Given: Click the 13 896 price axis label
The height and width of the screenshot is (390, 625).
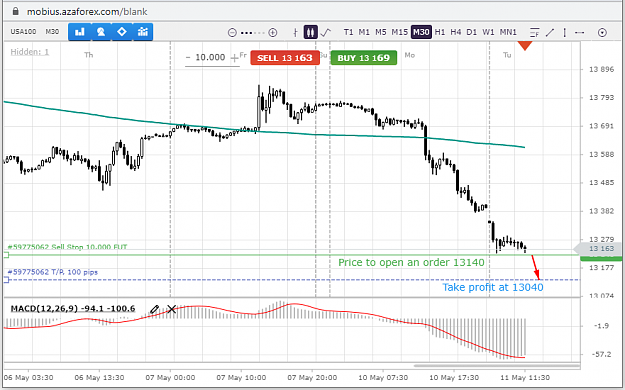Looking at the screenshot, I should [601, 69].
